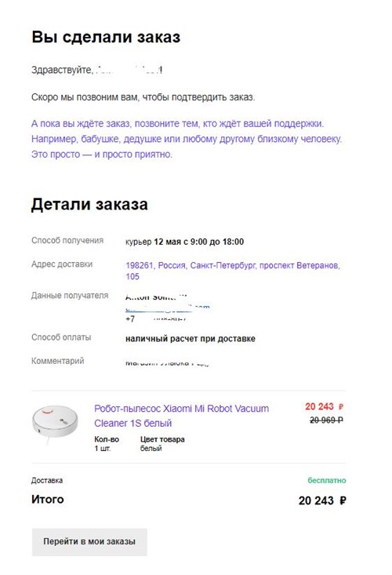Click the 'наличный расчет при доставке' payment text

point(191,339)
